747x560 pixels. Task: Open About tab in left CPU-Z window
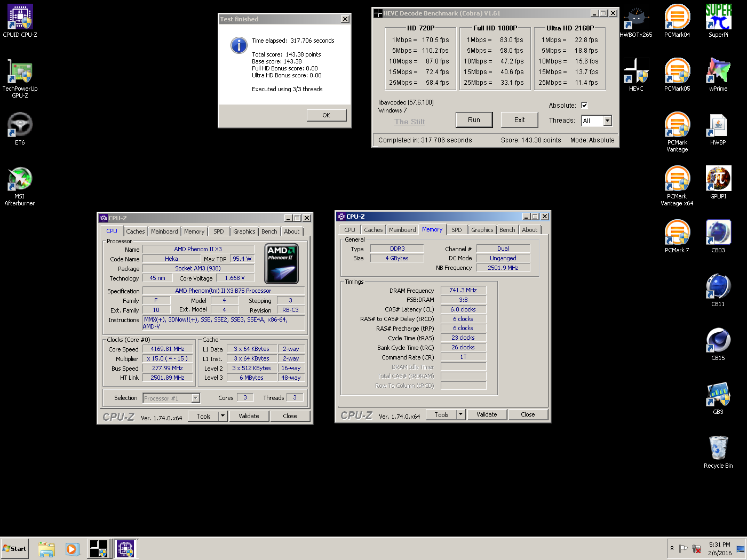tap(292, 231)
